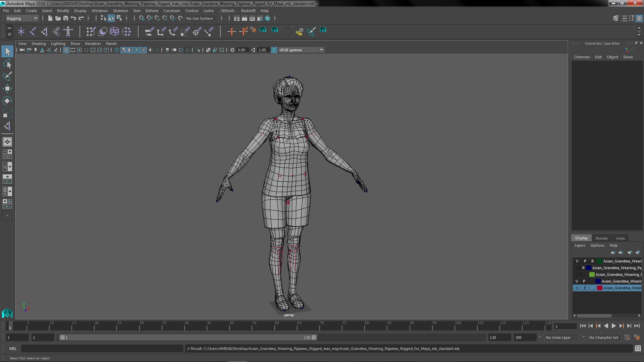Activate the Paint Selection tool

7,76
